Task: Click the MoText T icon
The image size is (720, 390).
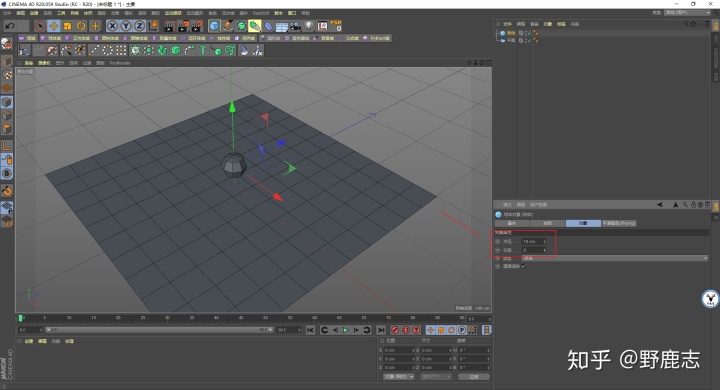Action: pos(202,50)
